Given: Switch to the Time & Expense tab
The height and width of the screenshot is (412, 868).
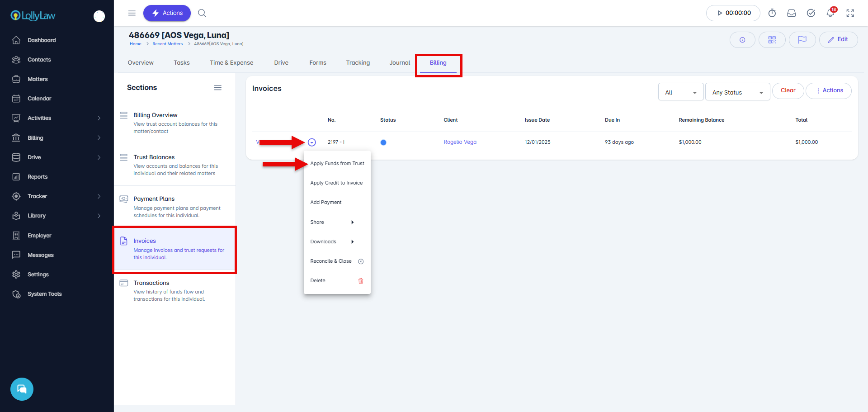Looking at the screenshot, I should tap(231, 63).
